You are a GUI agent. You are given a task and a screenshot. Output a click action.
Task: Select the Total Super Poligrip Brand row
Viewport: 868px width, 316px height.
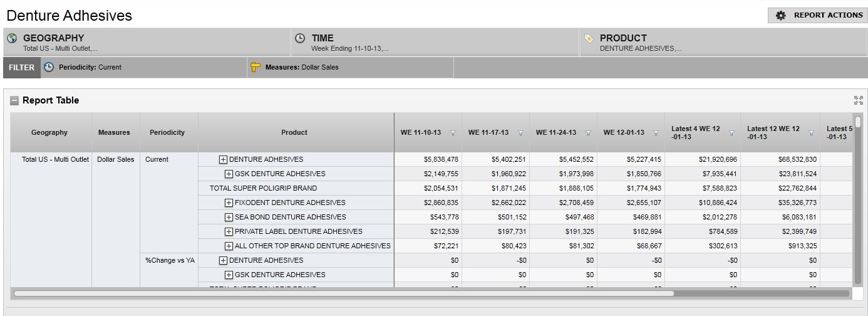coord(263,188)
